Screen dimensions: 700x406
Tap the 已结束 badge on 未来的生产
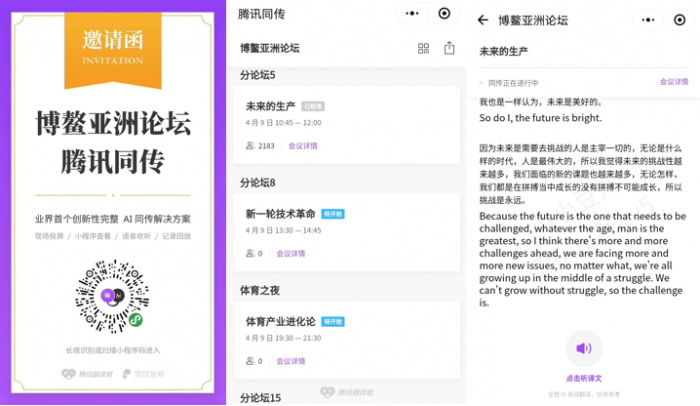coord(313,106)
